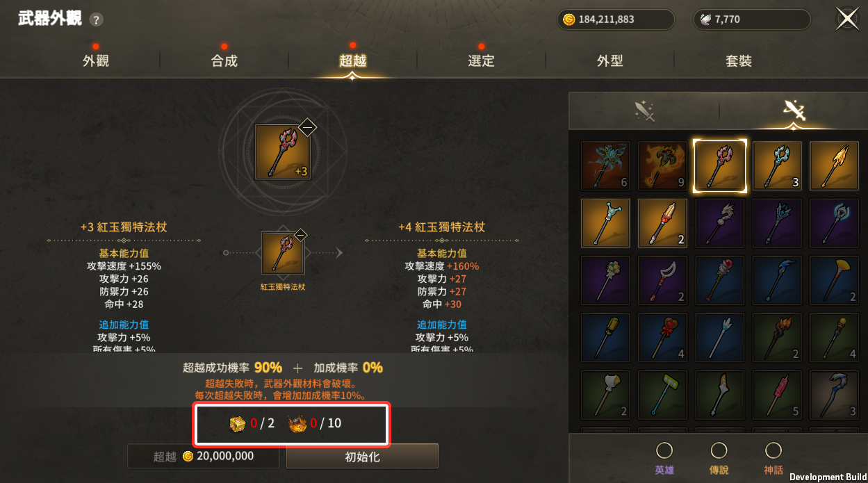868x483 pixels.
Task: Click the 初始化 reset button
Action: 362,457
